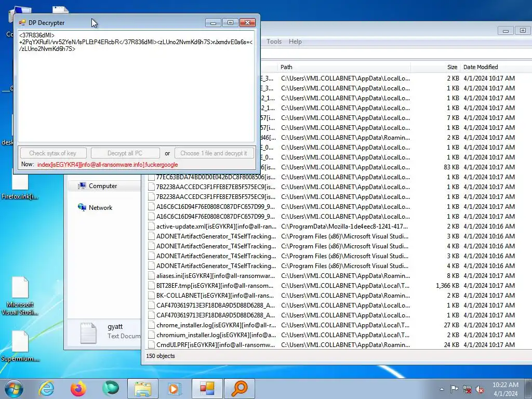The image size is (532, 399).
Task: Click inside the DP Decrypter key text box
Action: pos(136,86)
